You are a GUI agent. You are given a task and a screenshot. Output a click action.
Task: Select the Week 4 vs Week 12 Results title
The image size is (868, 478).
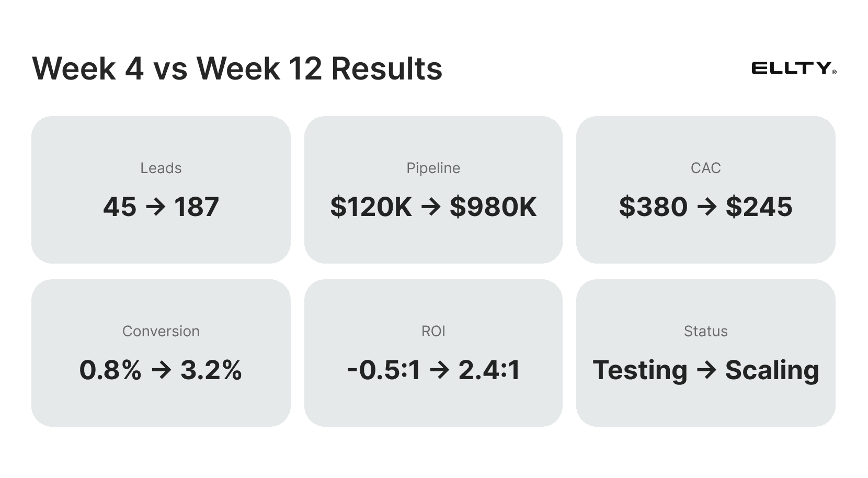pyautogui.click(x=237, y=69)
